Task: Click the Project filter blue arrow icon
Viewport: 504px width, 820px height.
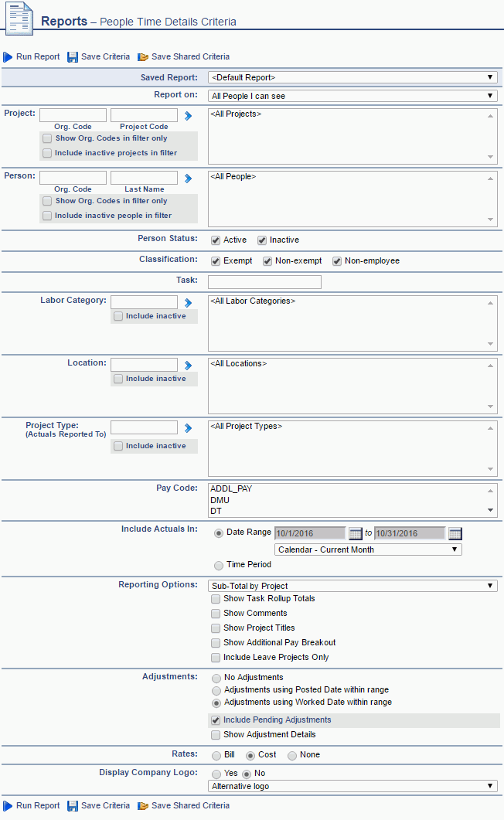Action: 188,116
